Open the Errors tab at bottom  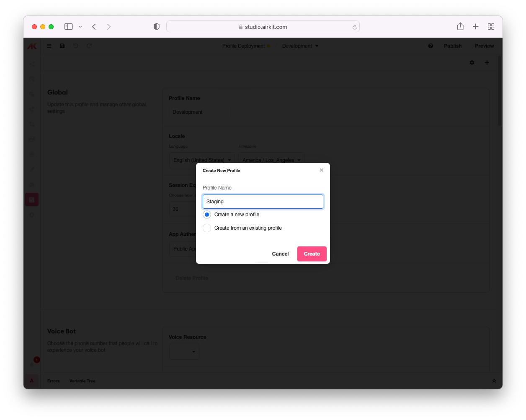click(53, 381)
